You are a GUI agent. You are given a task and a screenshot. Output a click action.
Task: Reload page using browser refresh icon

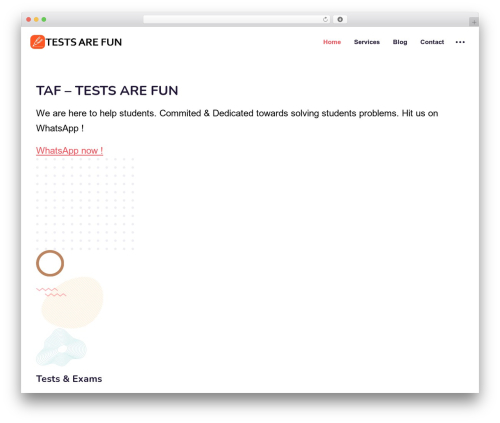pos(325,19)
